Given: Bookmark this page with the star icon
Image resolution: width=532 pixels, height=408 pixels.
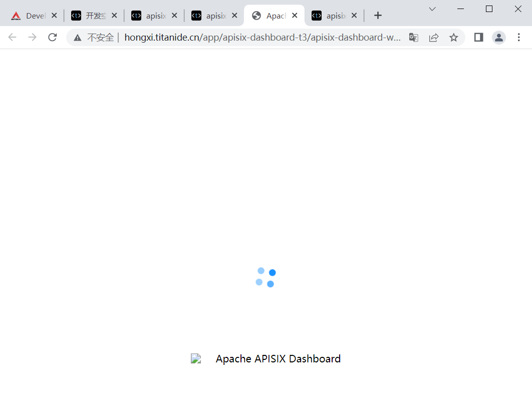Looking at the screenshot, I should click(454, 37).
